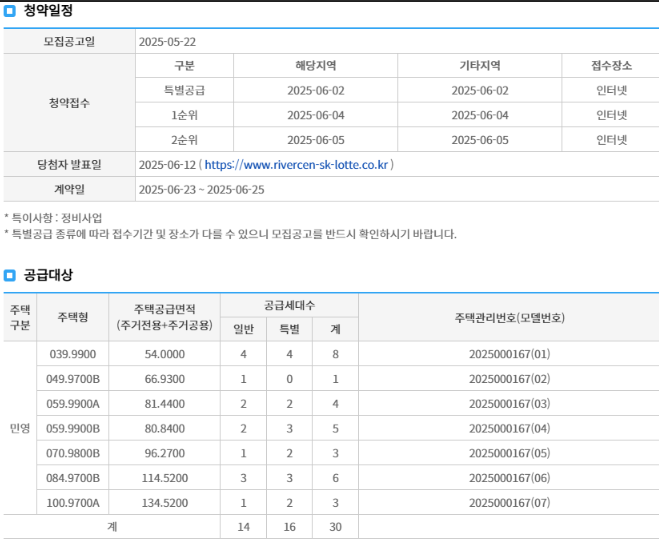
Task: Select housing type '100.9700A'
Action: (73, 503)
